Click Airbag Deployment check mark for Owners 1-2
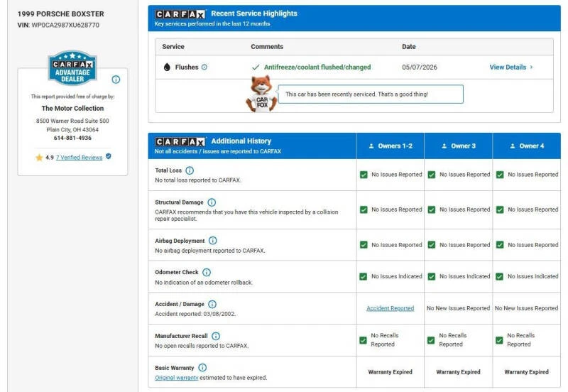The height and width of the screenshot is (392, 568). 364,245
